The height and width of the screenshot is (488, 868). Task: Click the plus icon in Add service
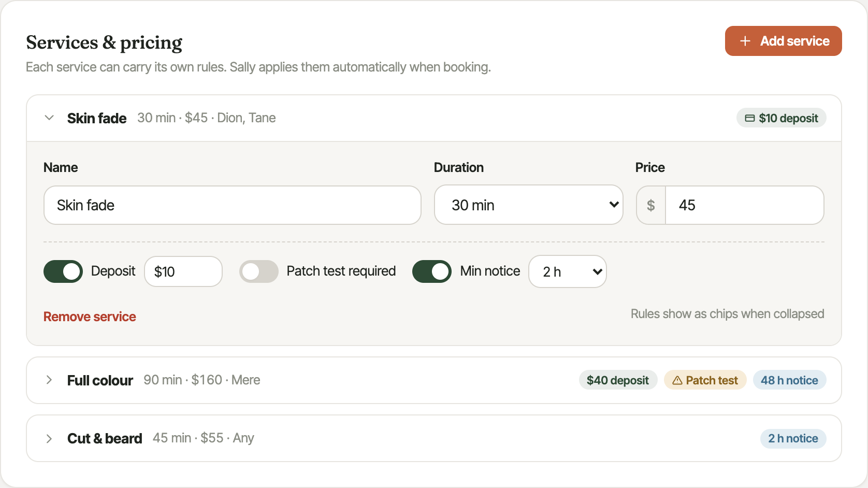[745, 41]
